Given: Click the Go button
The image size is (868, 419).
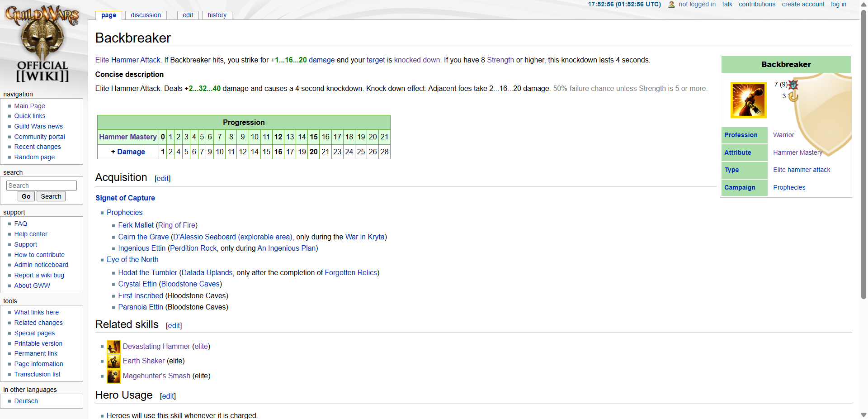Looking at the screenshot, I should pyautogui.click(x=26, y=196).
